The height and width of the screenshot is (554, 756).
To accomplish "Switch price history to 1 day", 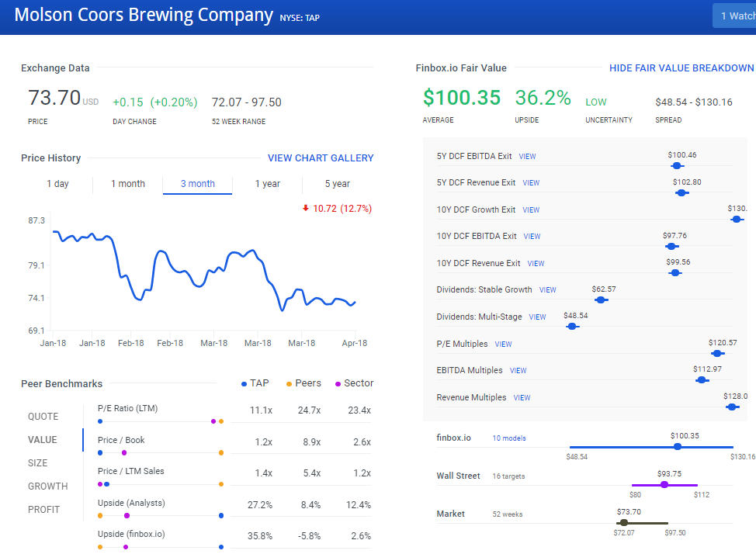I will 58,184.
